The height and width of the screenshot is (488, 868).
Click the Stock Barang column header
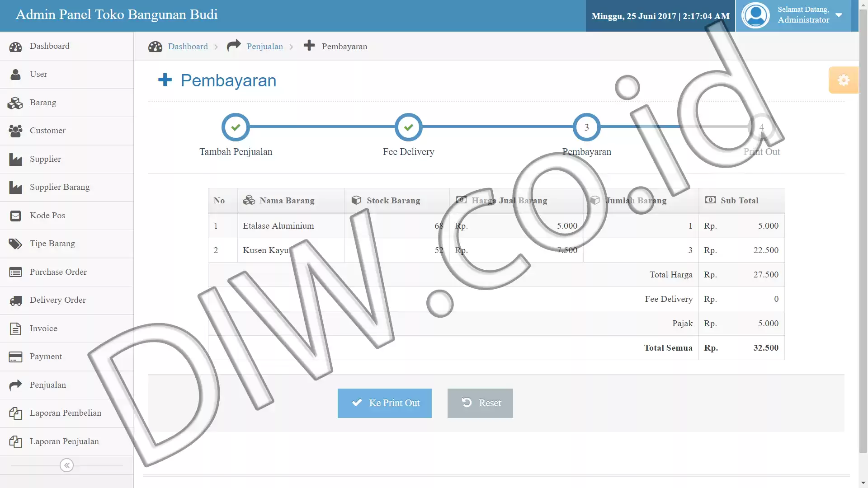397,201
